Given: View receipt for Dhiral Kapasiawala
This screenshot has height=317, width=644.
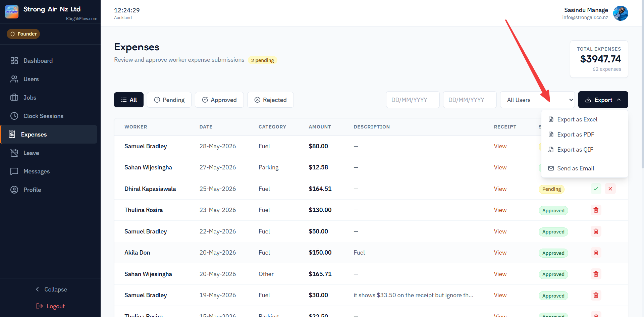Looking at the screenshot, I should pyautogui.click(x=500, y=189).
